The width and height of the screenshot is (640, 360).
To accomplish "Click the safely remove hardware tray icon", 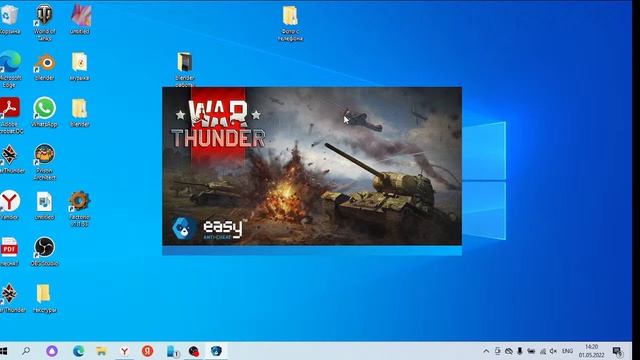I will point(498,351).
